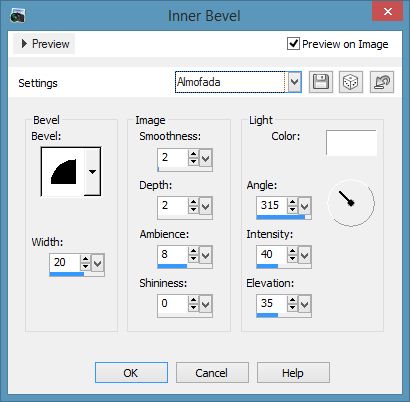Increase Angle value with up arrow

click(292, 202)
